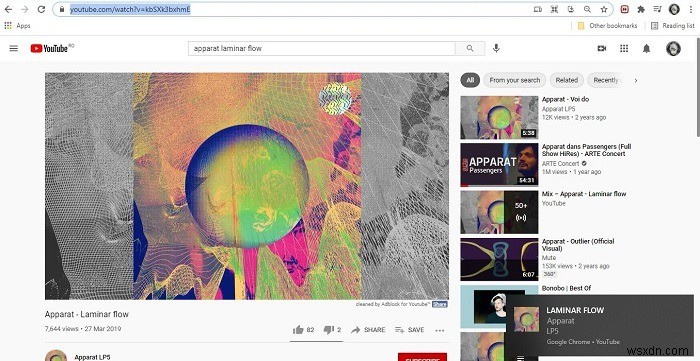Click the '7,644 views • 27 Mar 2019' text
This screenshot has width=700, height=361.
tap(83, 329)
